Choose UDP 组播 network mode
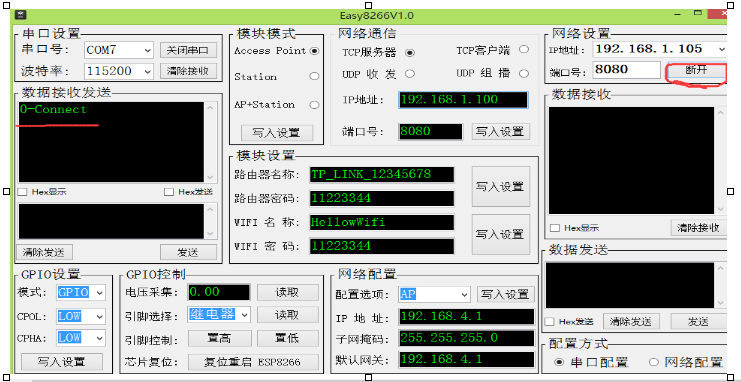This screenshot has height=382, width=741. (524, 74)
